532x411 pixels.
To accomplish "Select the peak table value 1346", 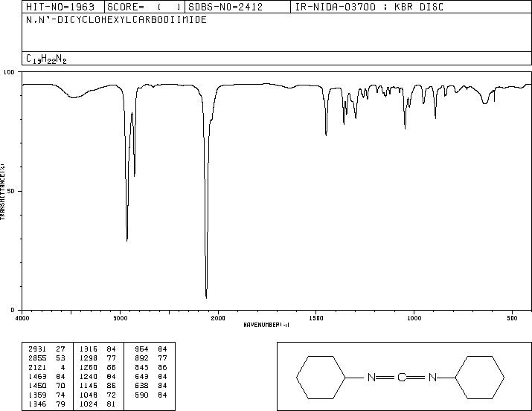I will (x=37, y=404).
